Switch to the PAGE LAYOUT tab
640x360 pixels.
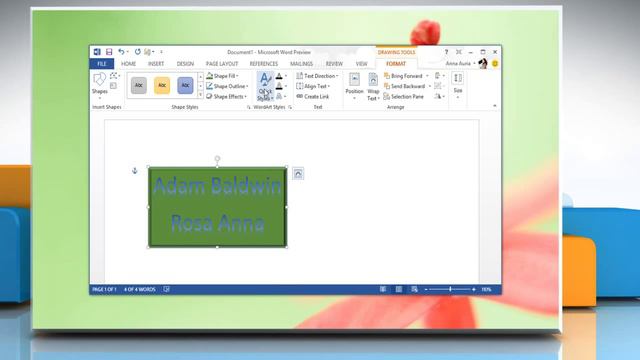[x=222, y=64]
